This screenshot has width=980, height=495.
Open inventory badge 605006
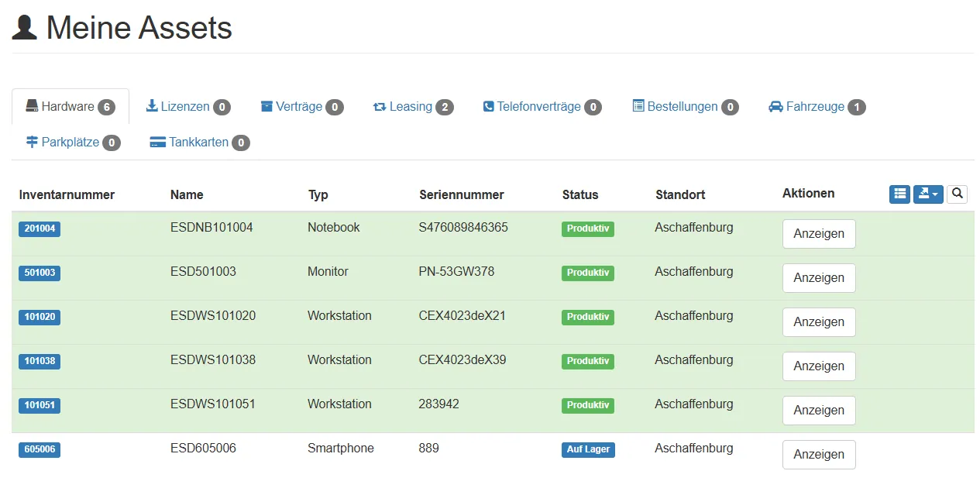pyautogui.click(x=40, y=450)
